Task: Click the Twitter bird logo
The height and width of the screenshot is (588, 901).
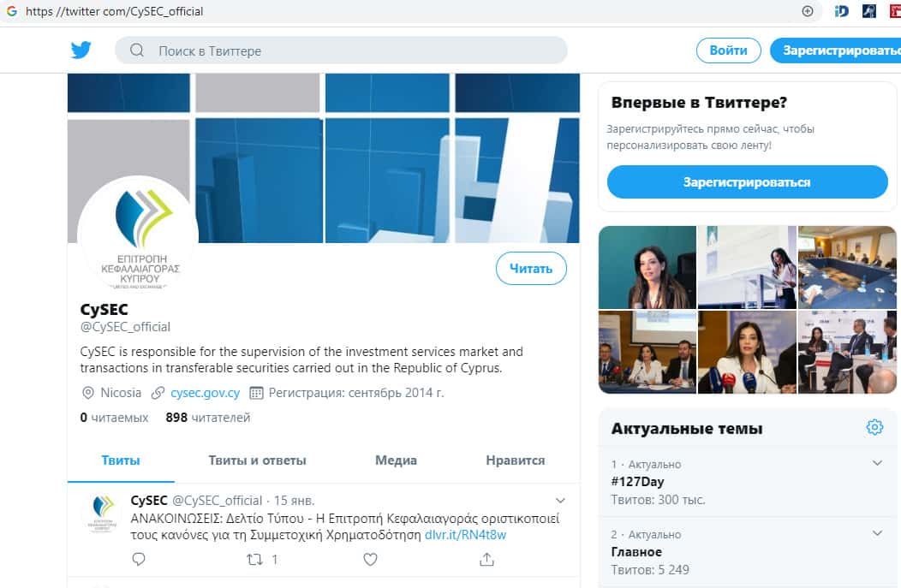Action: pos(81,50)
